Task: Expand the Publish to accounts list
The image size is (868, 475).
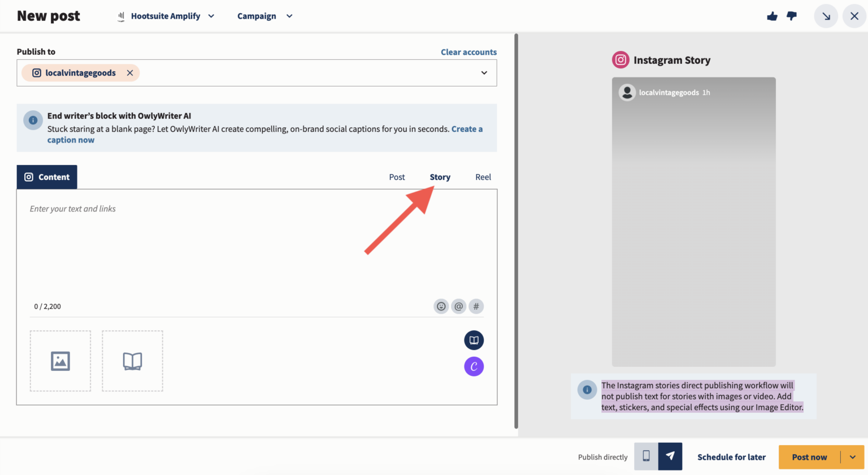Action: (x=484, y=73)
